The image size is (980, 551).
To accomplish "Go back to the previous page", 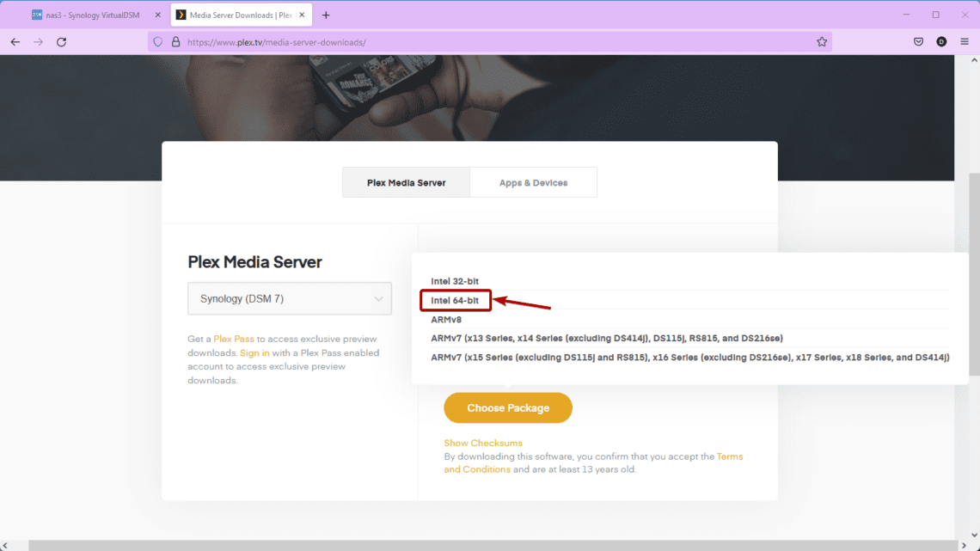I will pos(15,42).
